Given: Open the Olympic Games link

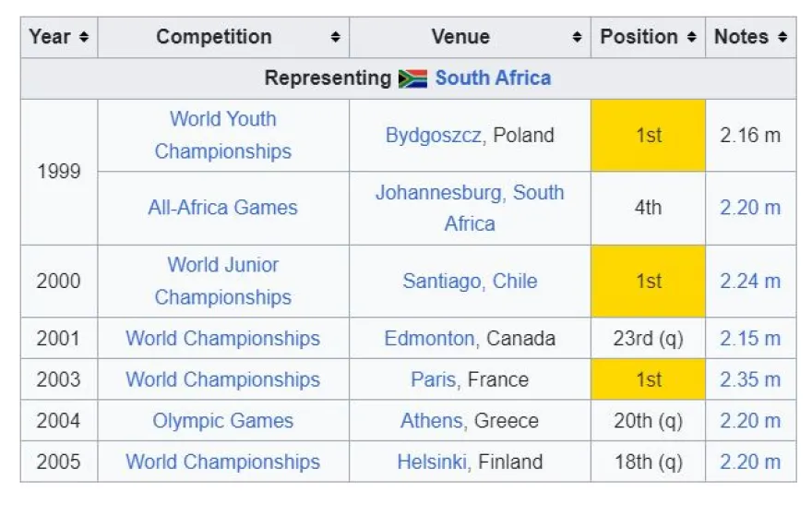Looking at the screenshot, I should 222,421.
